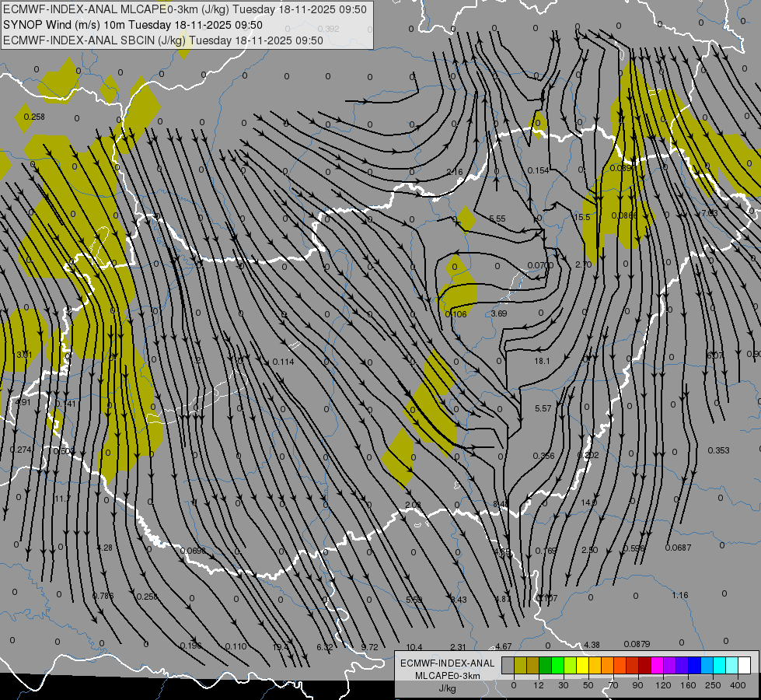Select the dark red legend swatch
Screen dimensions: 761x700
(644, 665)
